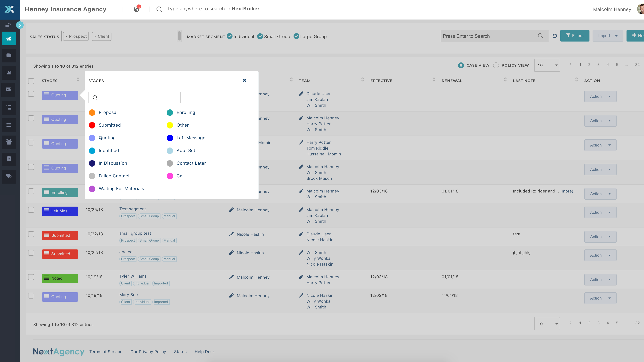Open the people group sidebar icon

(x=9, y=142)
